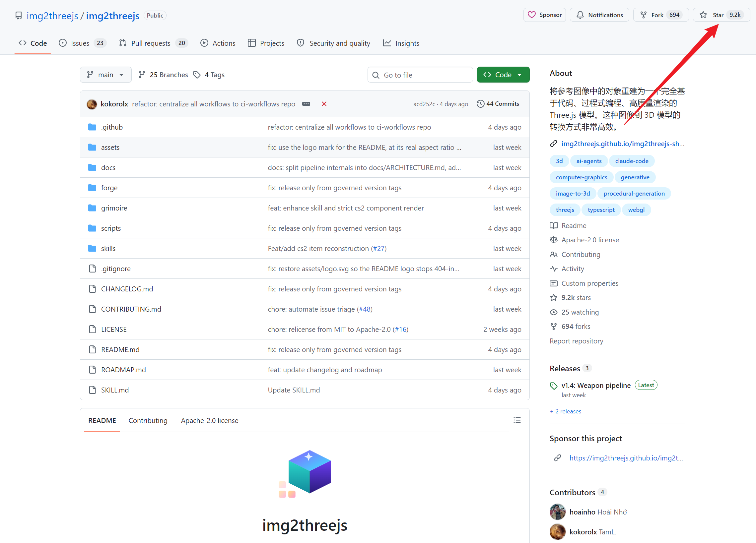The width and height of the screenshot is (756, 543).
Task: Select the Apache-2.0 license tab in the file viewer
Action: [210, 420]
